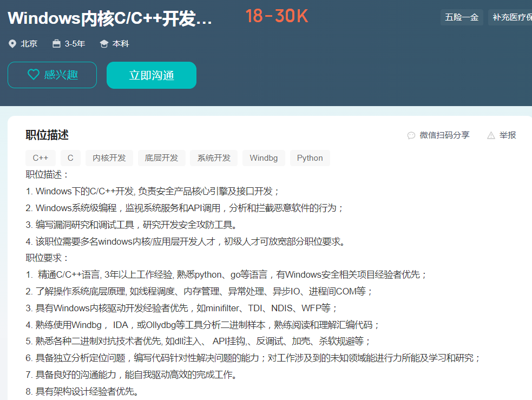532x400 pixels.
Task: Click the Python skill tag
Action: [310, 158]
